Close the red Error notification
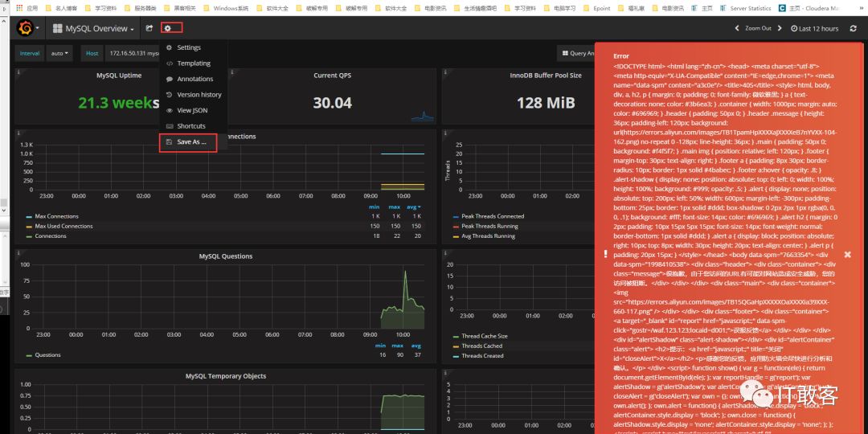The width and height of the screenshot is (868, 434). pyautogui.click(x=848, y=254)
